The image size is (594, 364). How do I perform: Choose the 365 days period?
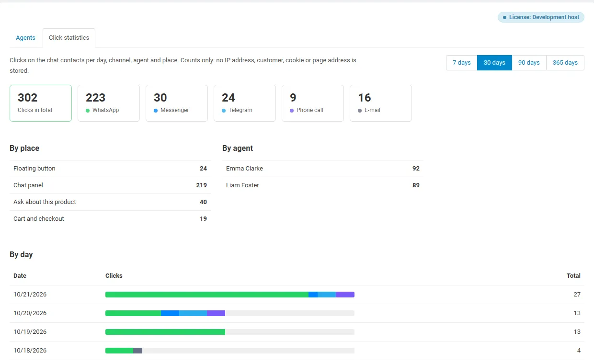coord(565,63)
